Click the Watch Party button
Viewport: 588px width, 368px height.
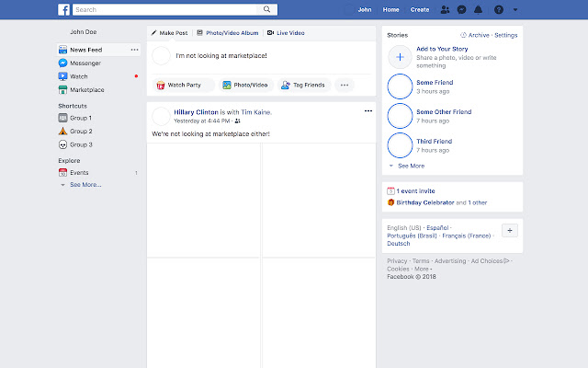point(184,85)
